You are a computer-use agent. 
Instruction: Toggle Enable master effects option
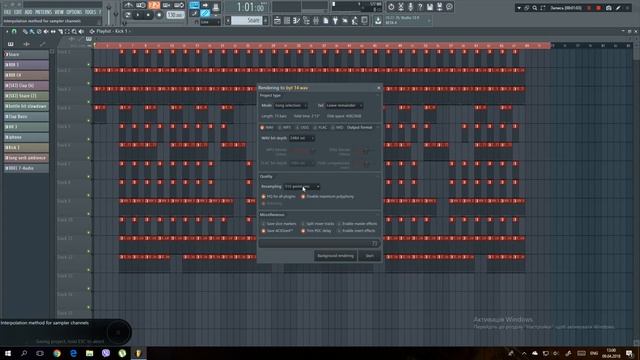[x=357, y=224]
